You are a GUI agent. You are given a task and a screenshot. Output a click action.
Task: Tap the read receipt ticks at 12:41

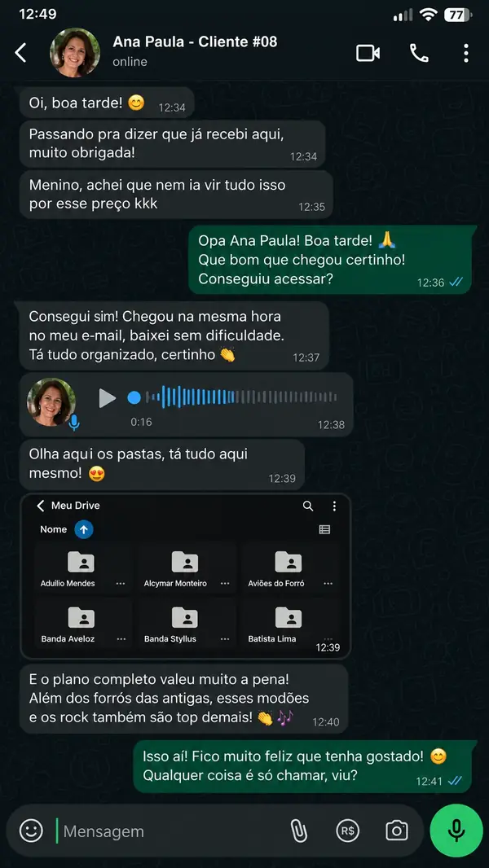456,781
